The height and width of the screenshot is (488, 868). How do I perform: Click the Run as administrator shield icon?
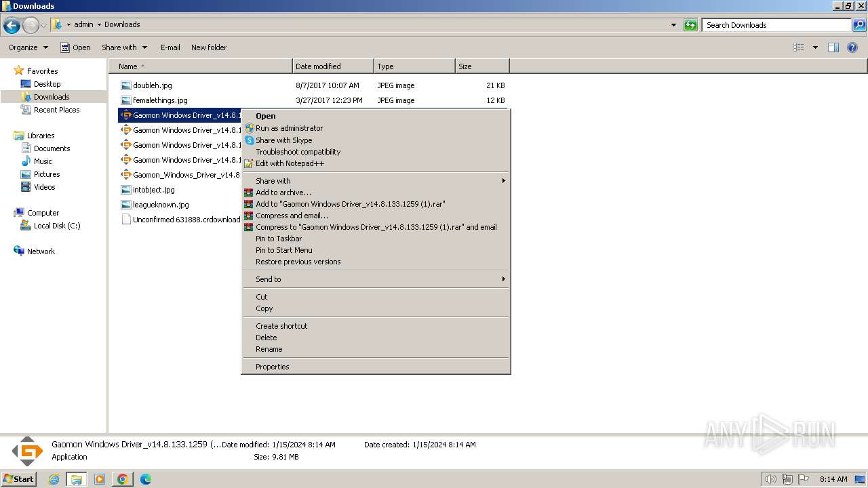(249, 128)
